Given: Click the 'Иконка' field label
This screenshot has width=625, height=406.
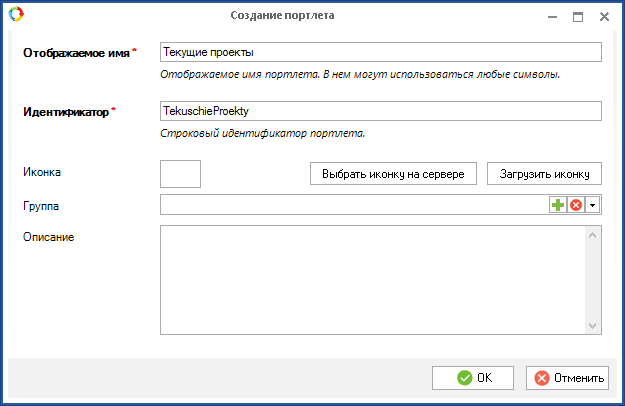Looking at the screenshot, I should coord(42,172).
